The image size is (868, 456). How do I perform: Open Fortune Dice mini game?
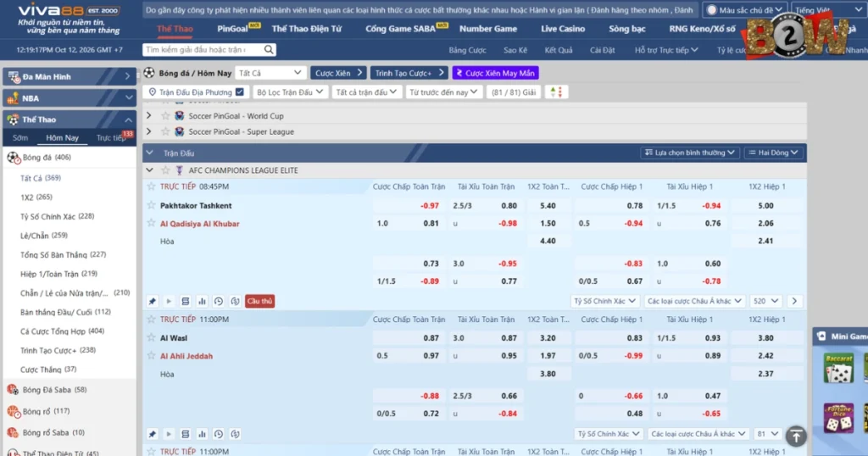pos(838,418)
